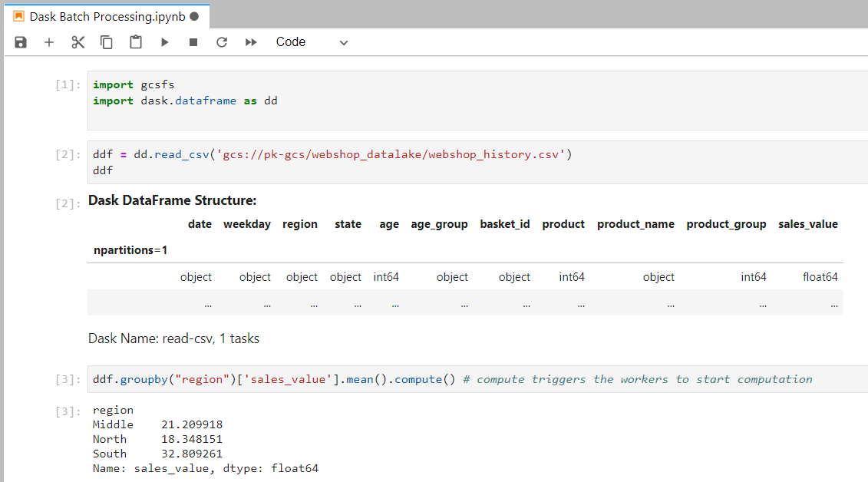The height and width of the screenshot is (482, 868).
Task: Open the cell type Code dropdown
Action: coord(312,42)
